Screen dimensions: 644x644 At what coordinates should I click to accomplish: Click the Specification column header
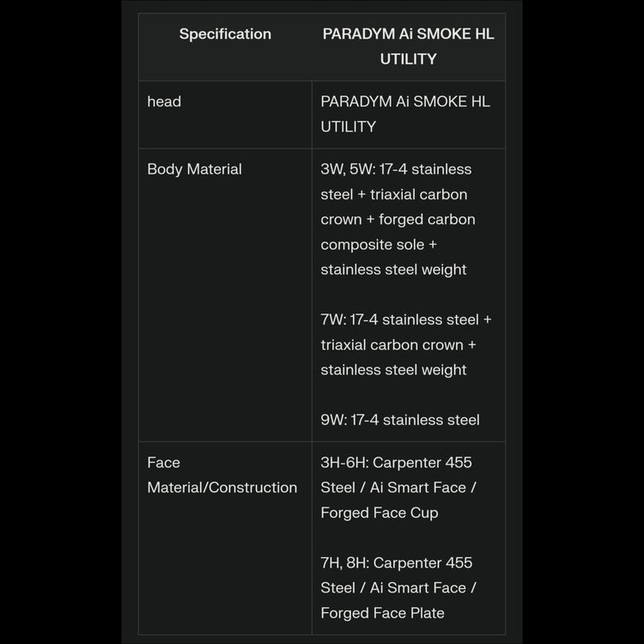(225, 34)
